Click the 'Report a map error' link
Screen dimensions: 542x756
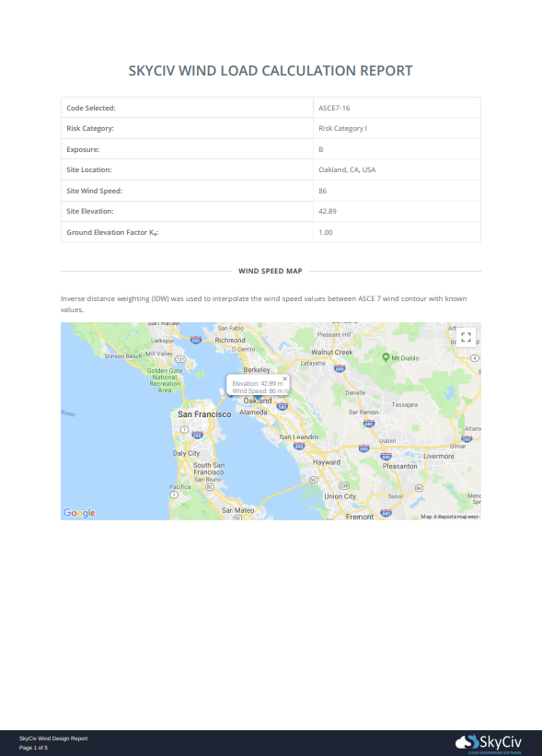pyautogui.click(x=457, y=517)
